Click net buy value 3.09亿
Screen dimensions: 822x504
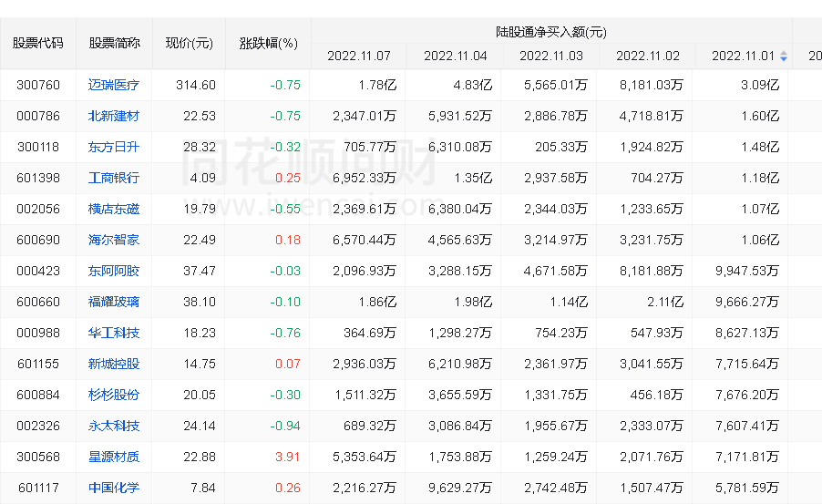click(x=760, y=85)
